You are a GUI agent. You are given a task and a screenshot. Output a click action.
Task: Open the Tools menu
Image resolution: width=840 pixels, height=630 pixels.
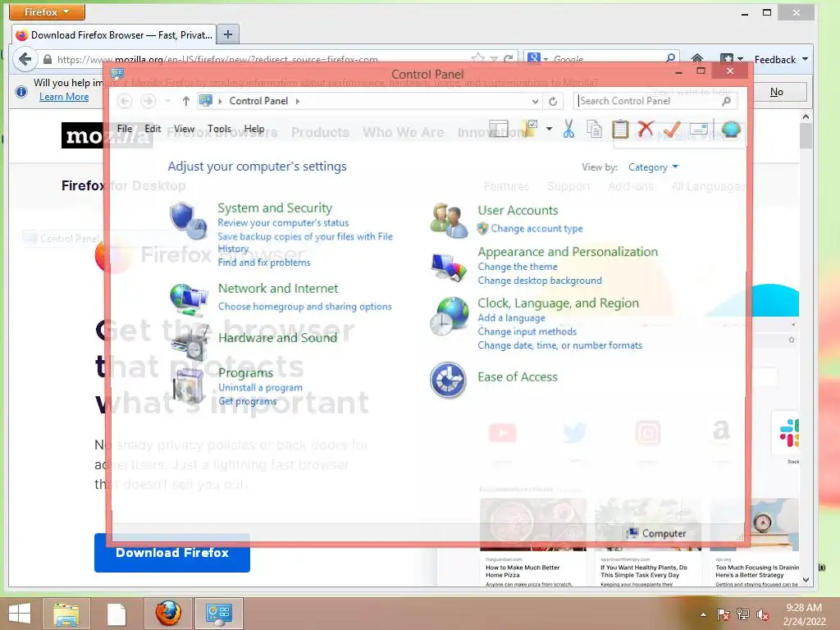coord(219,129)
